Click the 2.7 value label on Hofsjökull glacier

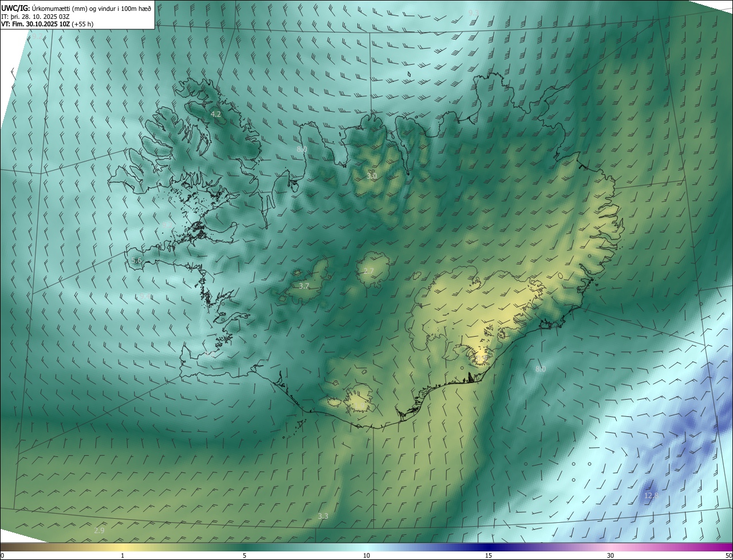click(369, 271)
